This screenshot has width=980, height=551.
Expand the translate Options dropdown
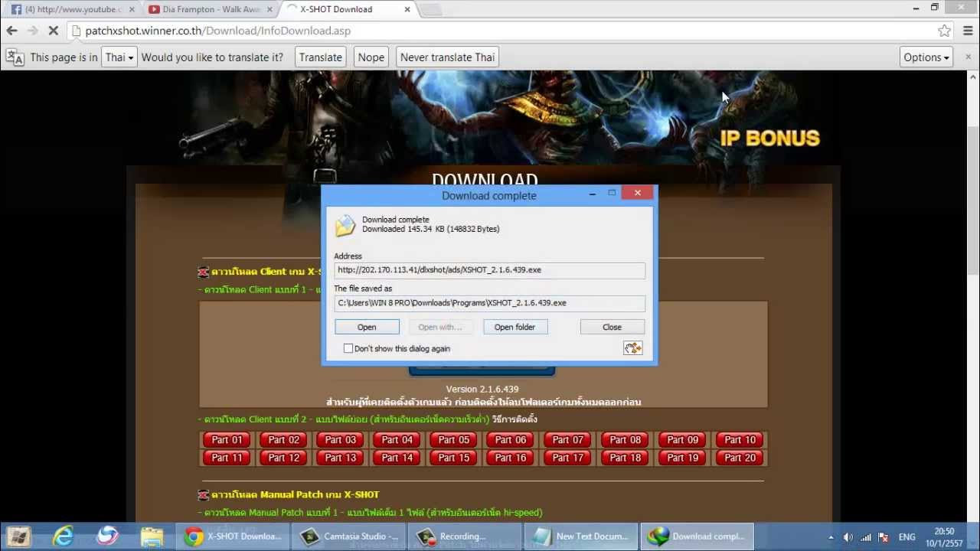click(926, 57)
